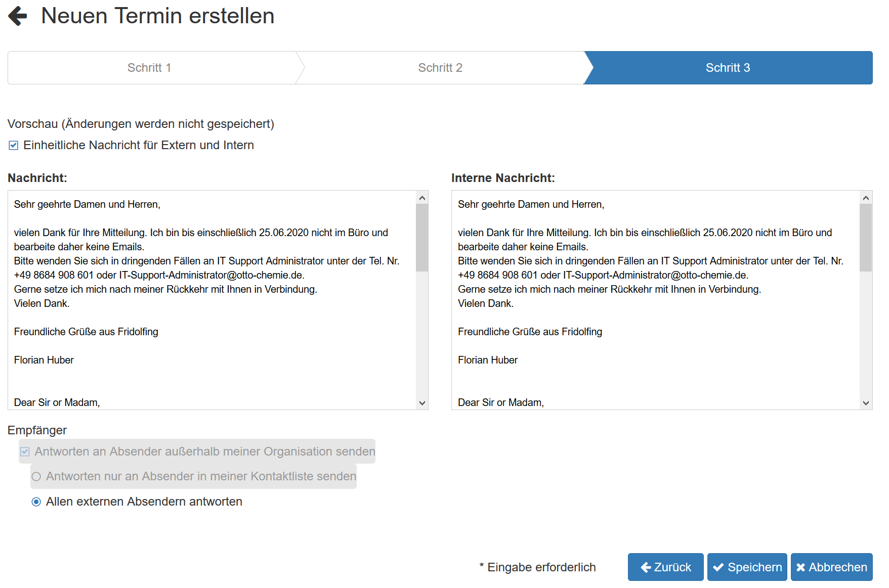The image size is (889, 588).
Task: Click the Interne Nachricht scrollbar up arrow
Action: click(x=866, y=198)
